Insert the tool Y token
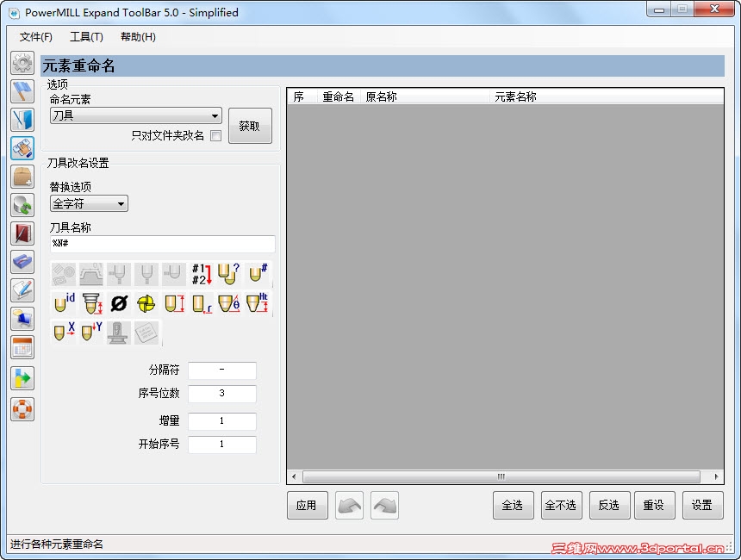This screenshot has height=560, width=741. [91, 332]
